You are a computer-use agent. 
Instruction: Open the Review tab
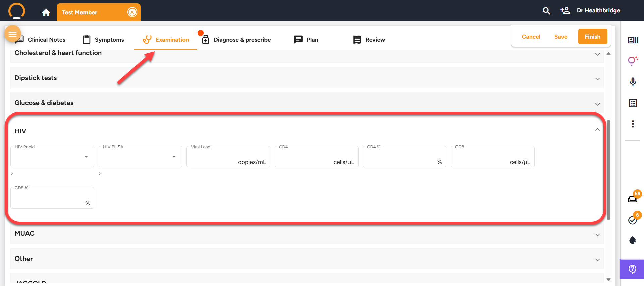point(369,40)
